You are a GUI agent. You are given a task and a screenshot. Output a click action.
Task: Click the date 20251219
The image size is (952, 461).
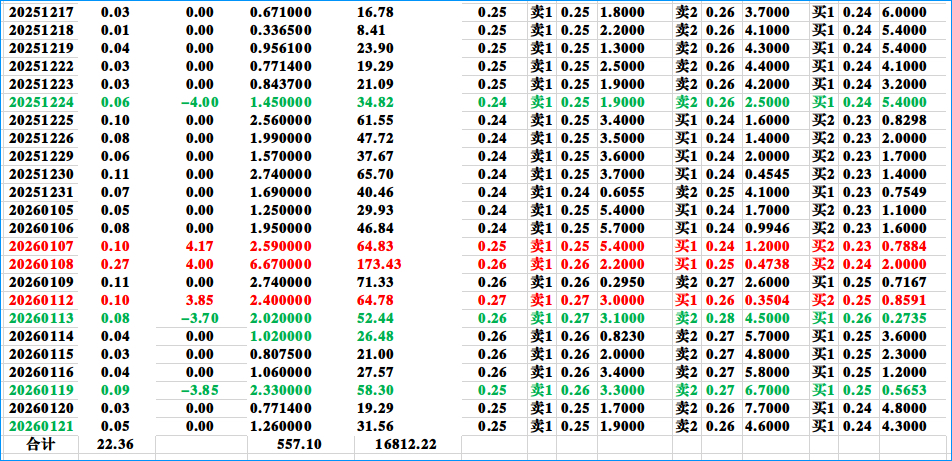click(39, 49)
